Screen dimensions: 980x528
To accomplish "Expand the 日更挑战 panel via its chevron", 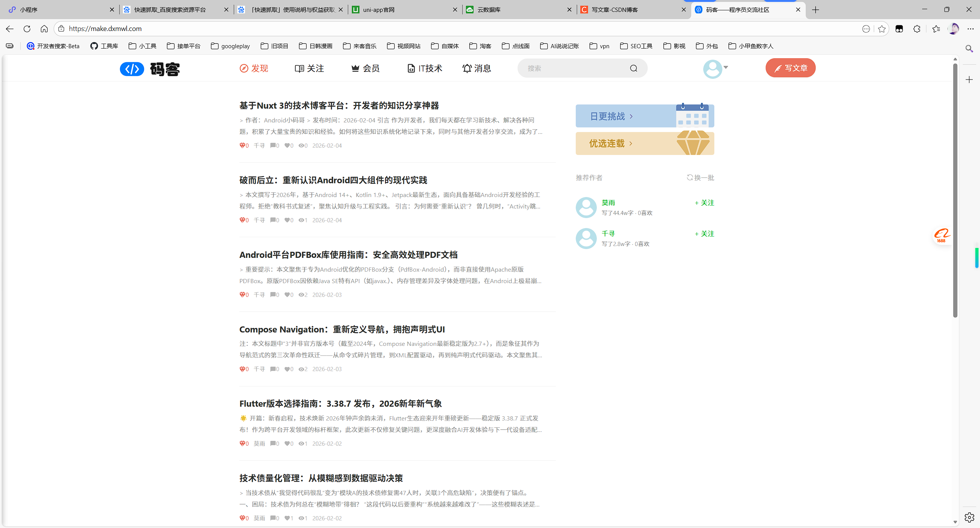I will [x=631, y=116].
